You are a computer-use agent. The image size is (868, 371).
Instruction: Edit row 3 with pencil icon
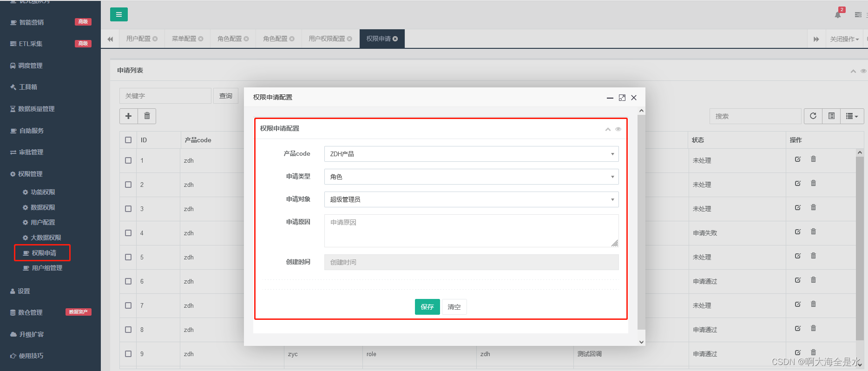(x=798, y=207)
